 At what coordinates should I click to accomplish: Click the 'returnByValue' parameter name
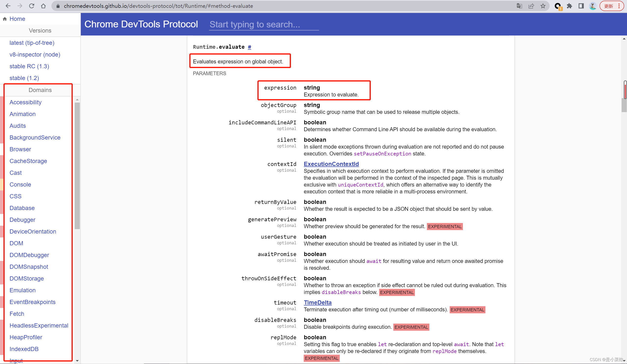click(x=275, y=202)
